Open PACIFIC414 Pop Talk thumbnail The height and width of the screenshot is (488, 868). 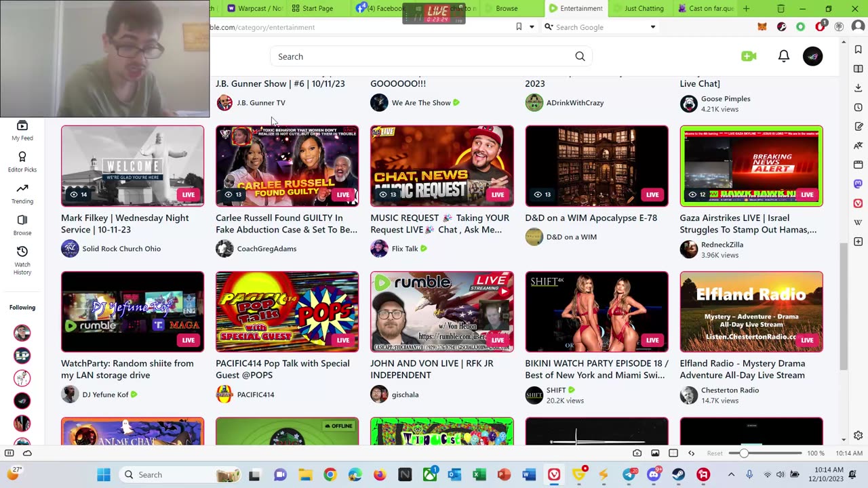(x=287, y=312)
